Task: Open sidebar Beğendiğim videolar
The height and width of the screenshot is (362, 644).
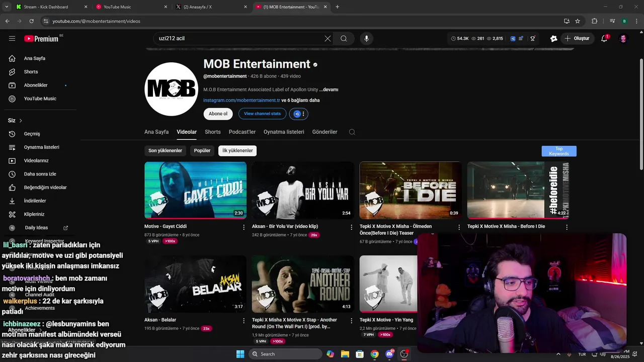Action: tap(38, 188)
